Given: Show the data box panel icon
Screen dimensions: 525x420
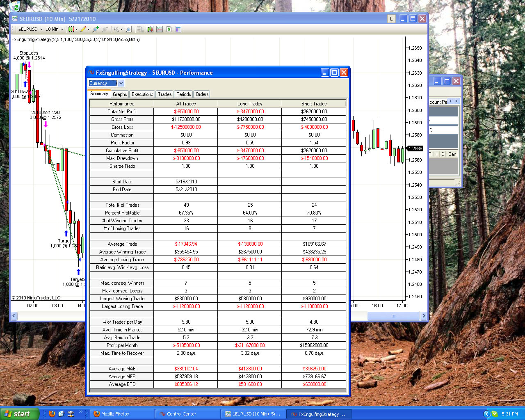Looking at the screenshot, I should (x=178, y=29).
